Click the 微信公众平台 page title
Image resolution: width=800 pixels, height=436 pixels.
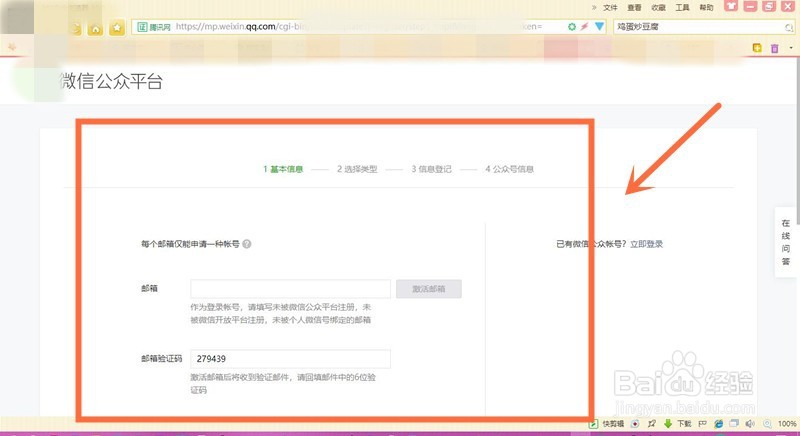tap(111, 81)
